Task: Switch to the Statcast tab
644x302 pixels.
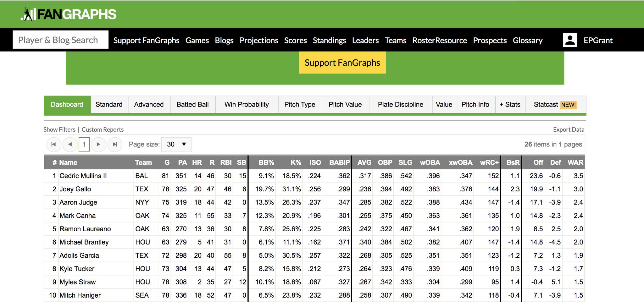Action: [x=546, y=104]
